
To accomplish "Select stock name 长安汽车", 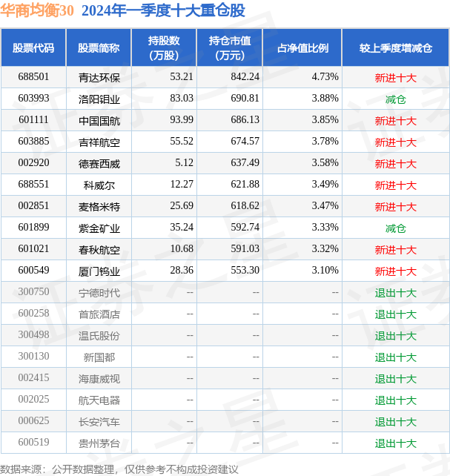I will [x=99, y=423].
